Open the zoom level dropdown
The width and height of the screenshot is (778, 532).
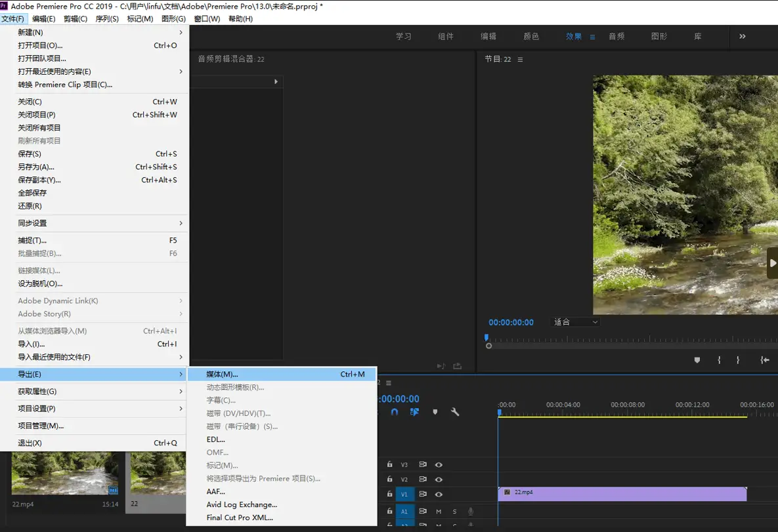point(576,322)
